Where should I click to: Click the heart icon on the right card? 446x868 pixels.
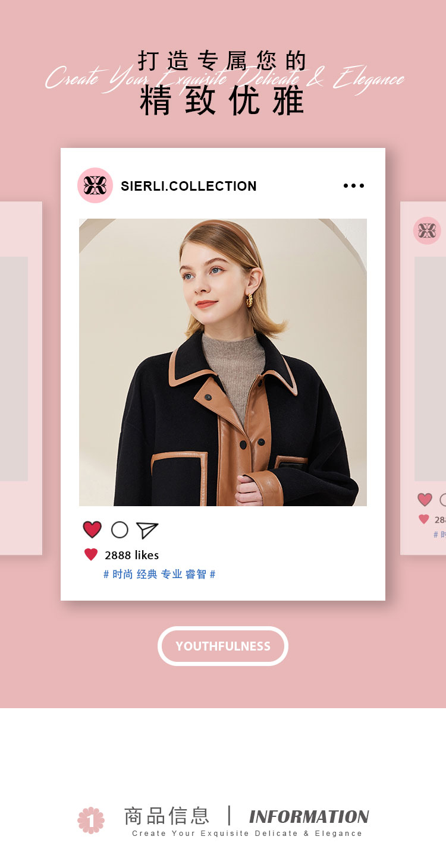tap(425, 500)
